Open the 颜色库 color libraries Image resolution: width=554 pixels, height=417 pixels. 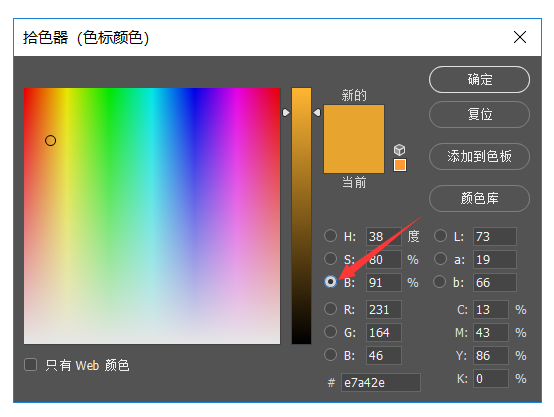(x=479, y=198)
